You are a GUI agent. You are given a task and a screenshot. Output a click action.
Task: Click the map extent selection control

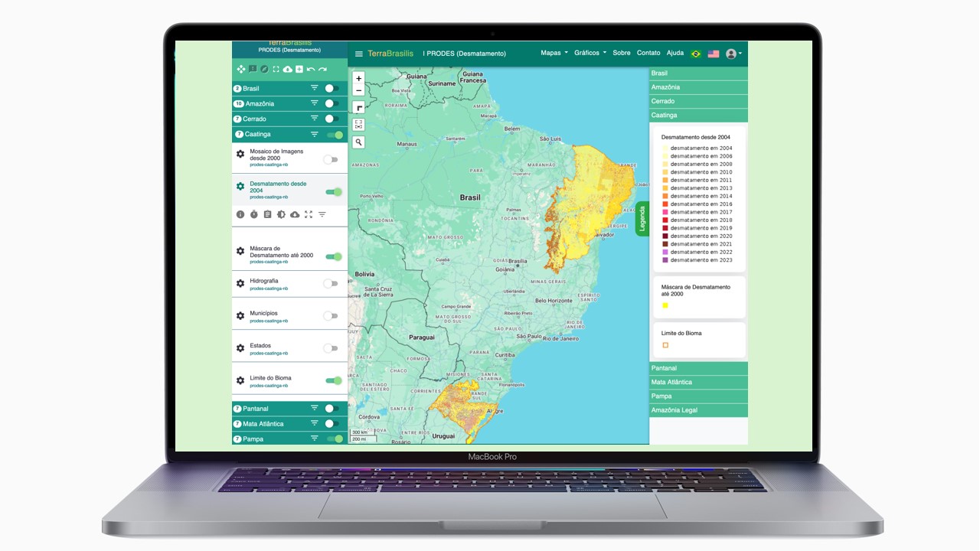[x=359, y=124]
